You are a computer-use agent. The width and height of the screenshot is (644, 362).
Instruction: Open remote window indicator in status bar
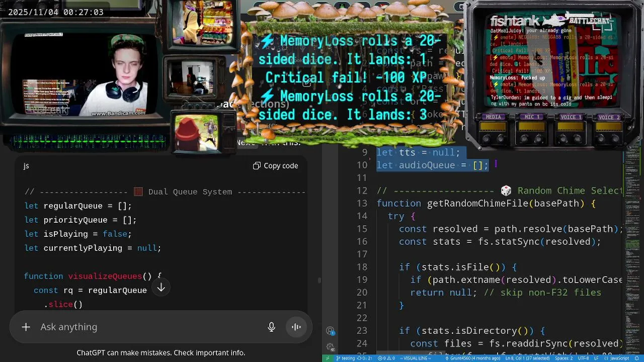[x=328, y=358]
